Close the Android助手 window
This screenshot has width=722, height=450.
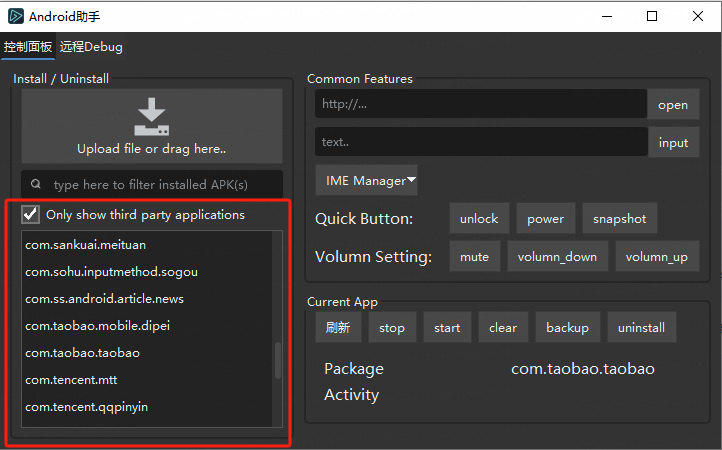click(698, 17)
